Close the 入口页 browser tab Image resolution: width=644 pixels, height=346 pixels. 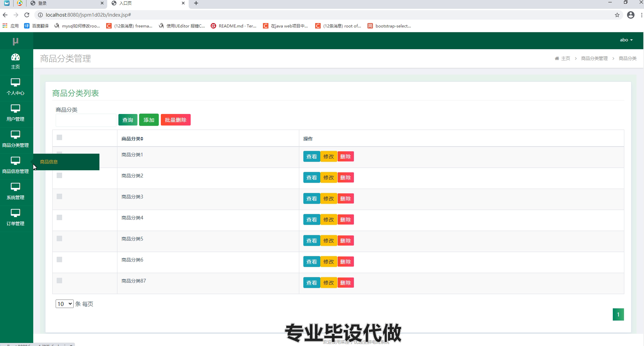point(183,3)
